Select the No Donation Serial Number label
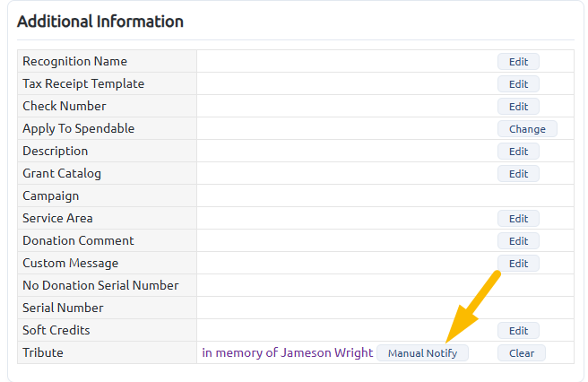588x382 pixels. (100, 285)
